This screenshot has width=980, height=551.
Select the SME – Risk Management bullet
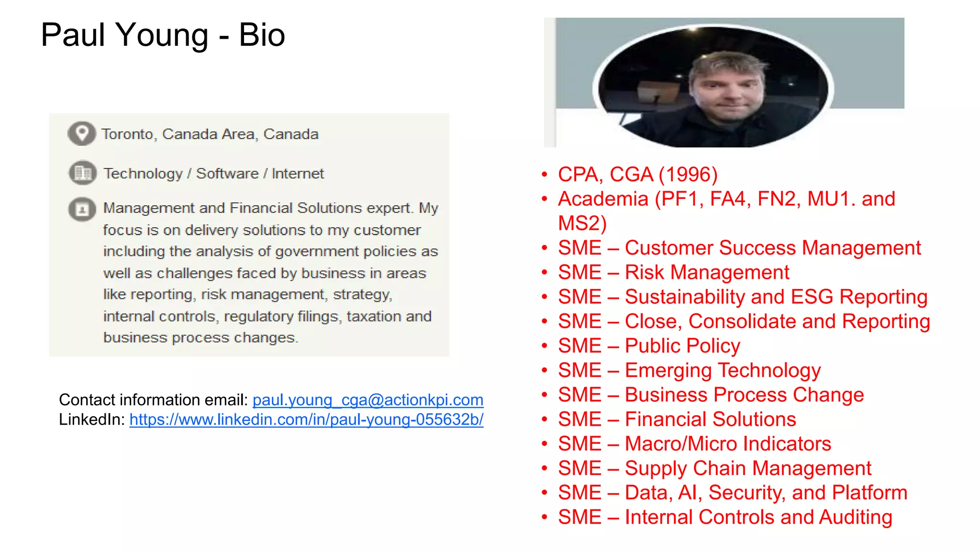[x=673, y=272]
